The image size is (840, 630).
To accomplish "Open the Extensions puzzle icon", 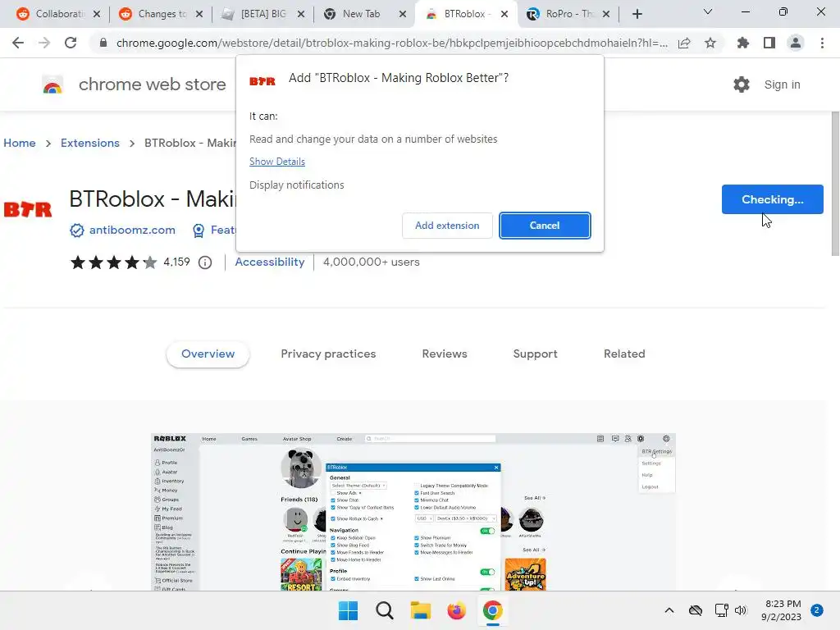I will coord(742,43).
